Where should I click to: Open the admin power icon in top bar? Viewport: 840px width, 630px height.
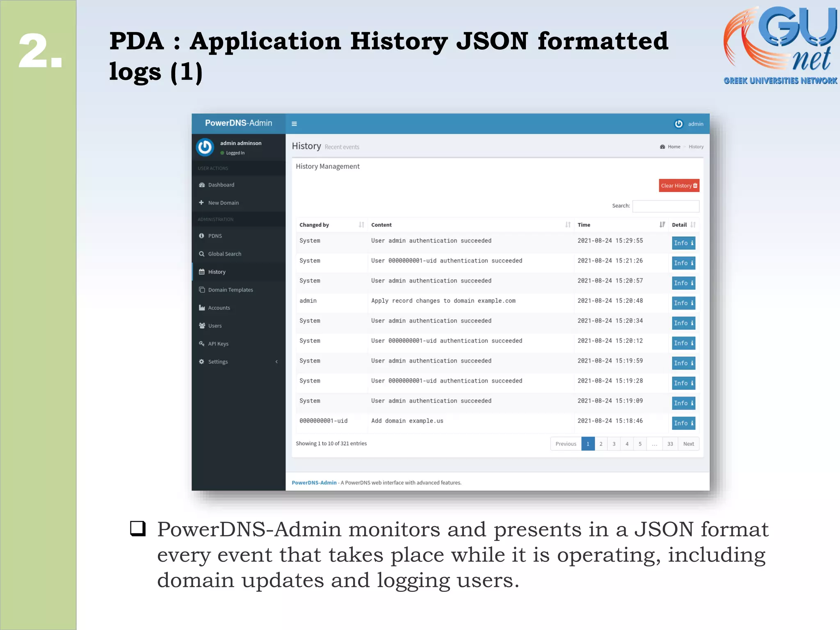click(679, 124)
